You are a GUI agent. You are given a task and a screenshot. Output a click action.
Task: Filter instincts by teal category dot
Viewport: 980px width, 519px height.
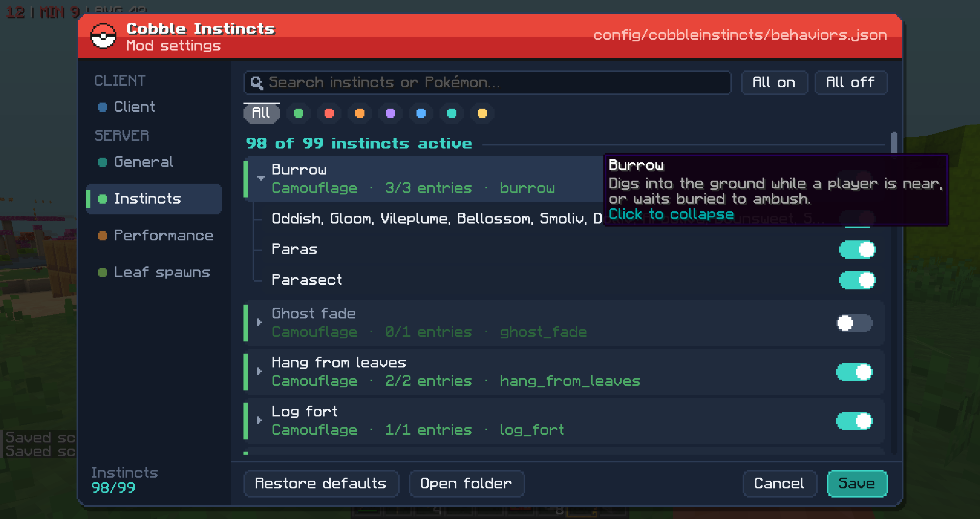tap(452, 113)
